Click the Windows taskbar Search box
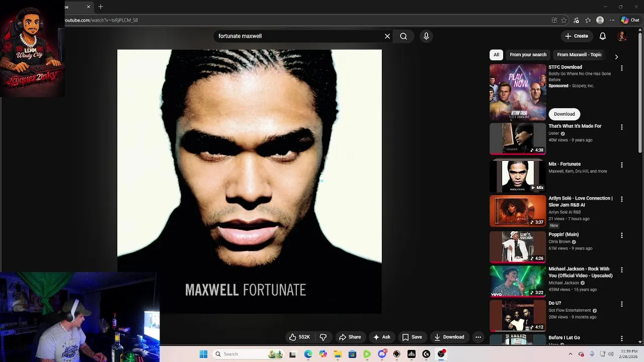644x362 pixels. pos(248,354)
